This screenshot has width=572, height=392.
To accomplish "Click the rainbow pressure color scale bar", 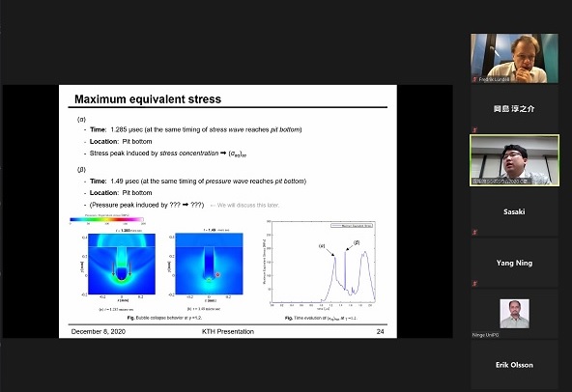I will click(106, 219).
